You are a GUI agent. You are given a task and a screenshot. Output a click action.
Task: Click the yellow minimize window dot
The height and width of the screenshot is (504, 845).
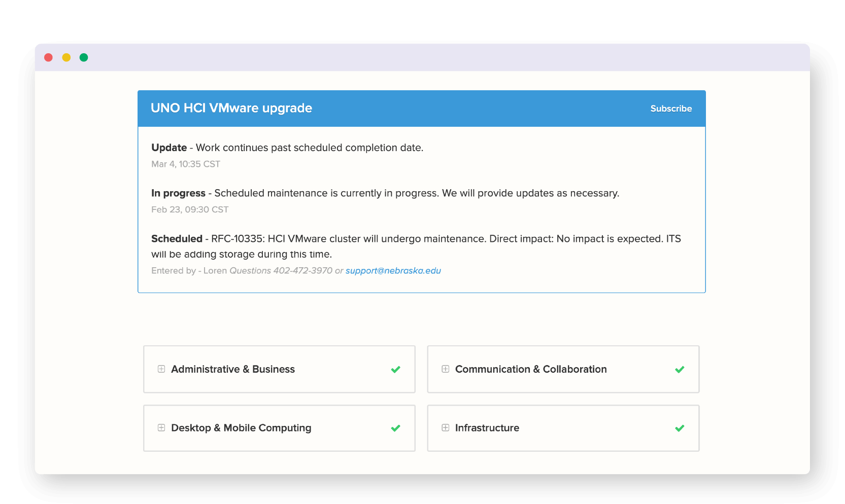click(66, 57)
